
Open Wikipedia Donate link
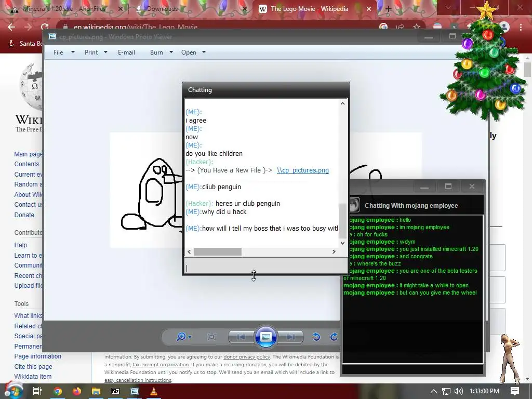[x=24, y=215]
